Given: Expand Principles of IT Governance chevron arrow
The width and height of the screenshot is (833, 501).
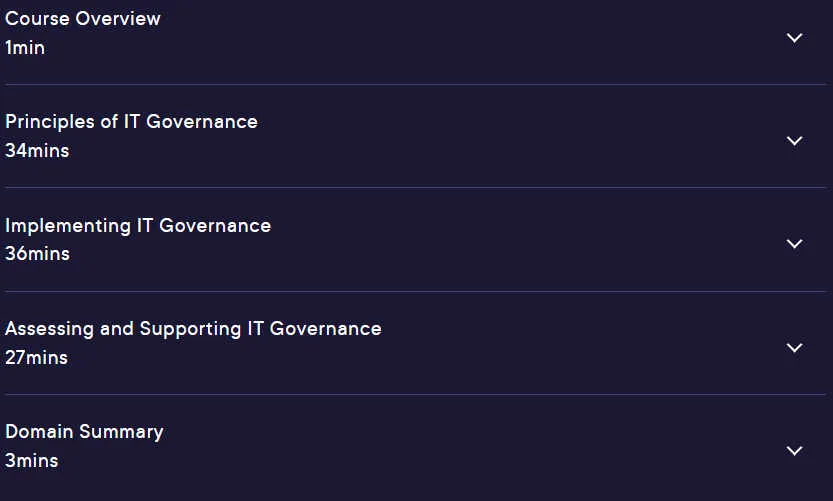Looking at the screenshot, I should click(x=794, y=141).
